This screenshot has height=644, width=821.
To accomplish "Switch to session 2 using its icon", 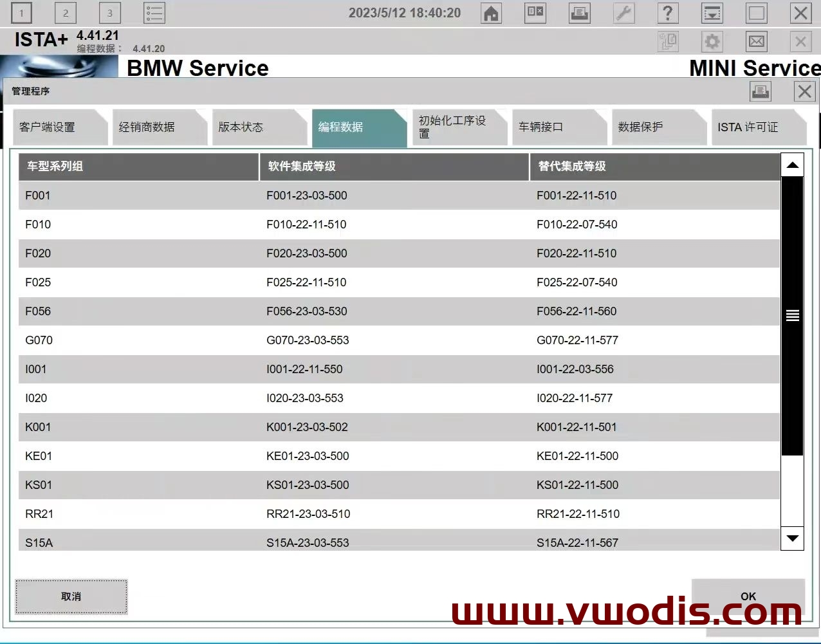I will click(66, 12).
